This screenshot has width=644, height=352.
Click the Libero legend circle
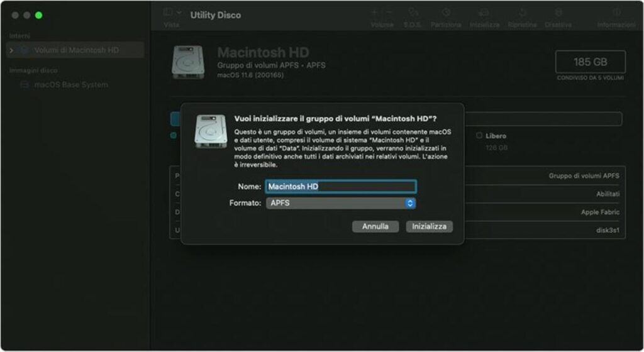click(x=479, y=135)
